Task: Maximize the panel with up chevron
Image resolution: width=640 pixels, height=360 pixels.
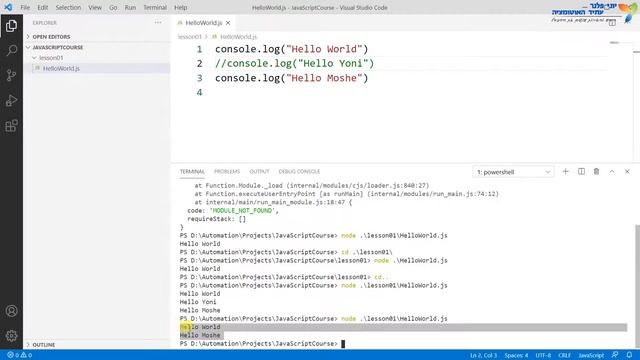Action: [612, 172]
